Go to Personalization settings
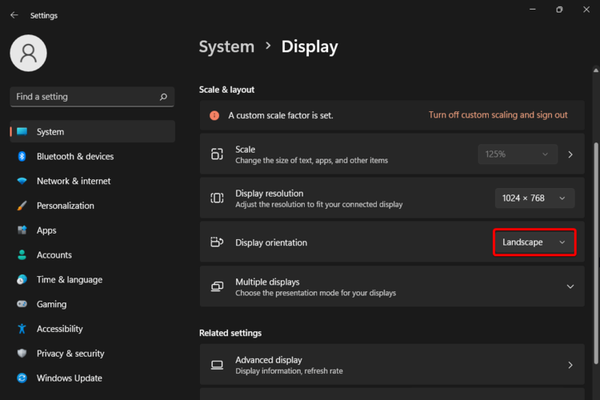Viewport: 600px width, 400px height. click(93, 206)
